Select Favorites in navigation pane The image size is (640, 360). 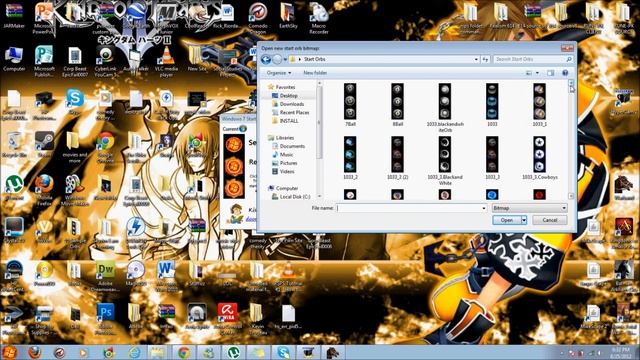coord(285,87)
